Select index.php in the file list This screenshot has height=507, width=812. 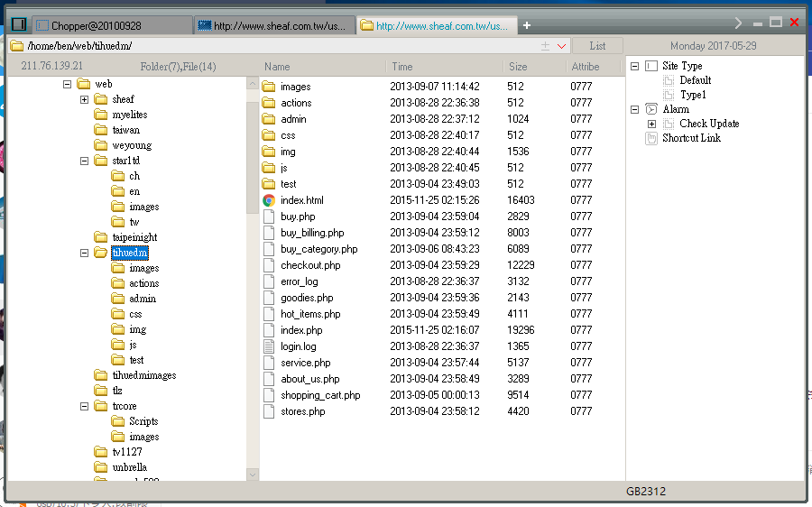301,330
